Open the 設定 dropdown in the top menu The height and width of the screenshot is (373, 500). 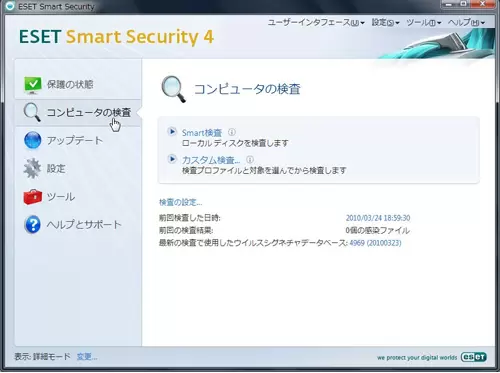pos(385,23)
